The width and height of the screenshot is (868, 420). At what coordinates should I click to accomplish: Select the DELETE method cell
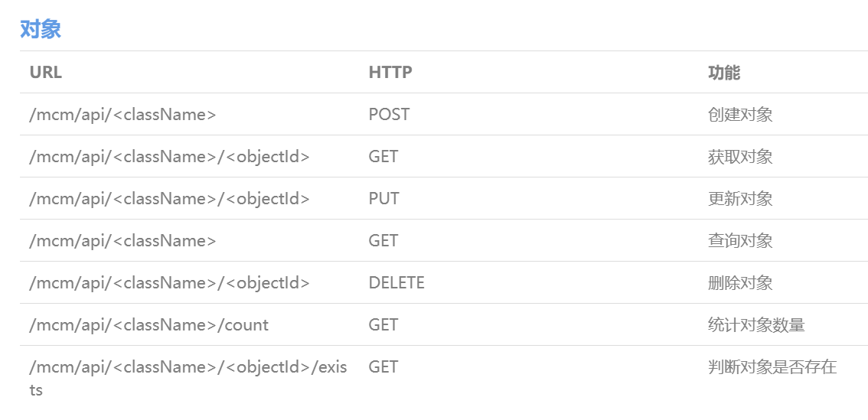tap(396, 283)
